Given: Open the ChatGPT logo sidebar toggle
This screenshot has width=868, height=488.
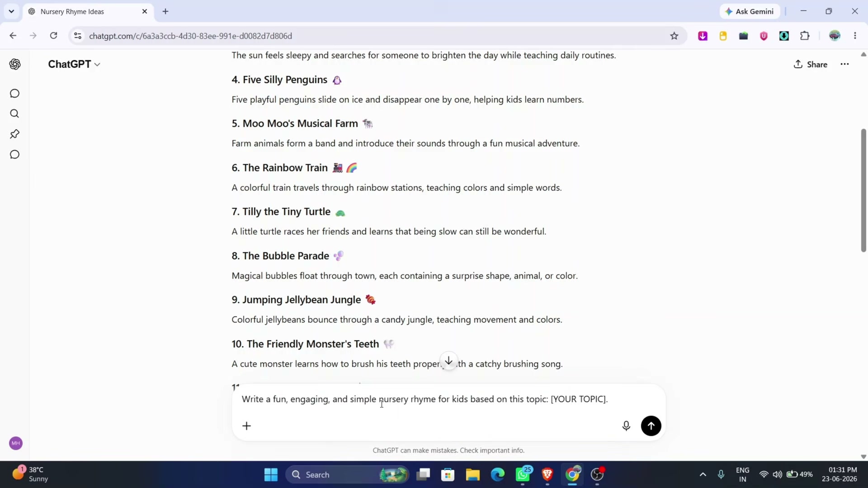Looking at the screenshot, I should coord(15,64).
